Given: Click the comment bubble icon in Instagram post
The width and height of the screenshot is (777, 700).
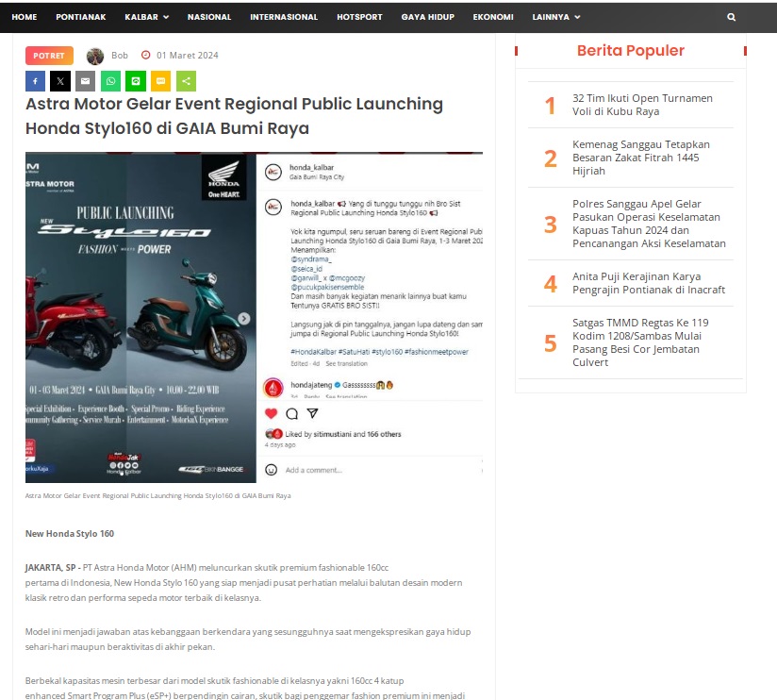Looking at the screenshot, I should 292,413.
